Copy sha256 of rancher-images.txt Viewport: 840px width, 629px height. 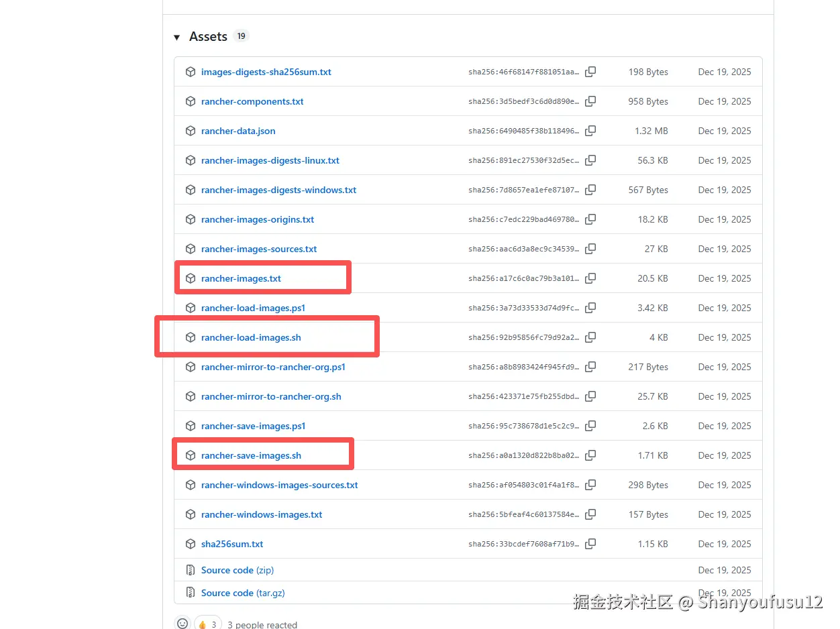point(590,278)
